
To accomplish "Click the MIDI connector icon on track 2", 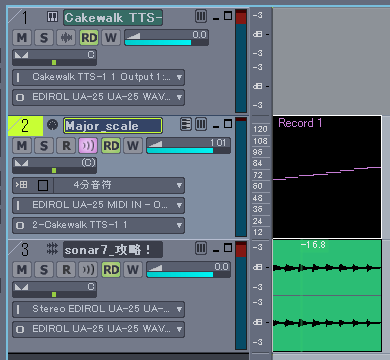I will pyautogui.click(x=52, y=125).
